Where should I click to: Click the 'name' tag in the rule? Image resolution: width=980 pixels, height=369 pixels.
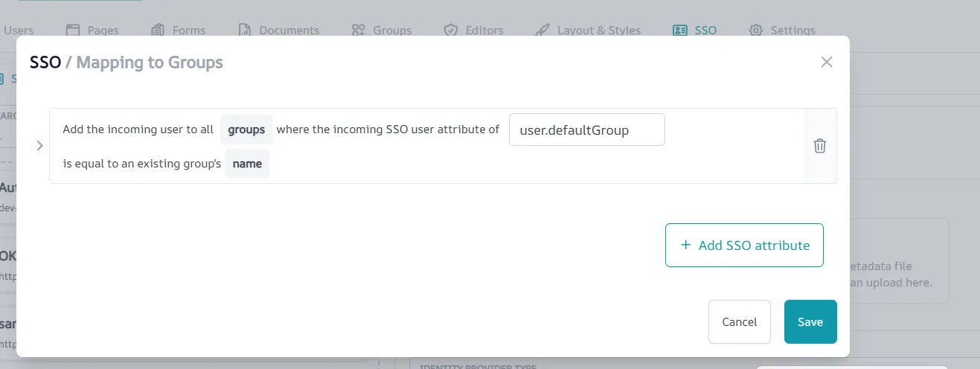click(x=247, y=164)
